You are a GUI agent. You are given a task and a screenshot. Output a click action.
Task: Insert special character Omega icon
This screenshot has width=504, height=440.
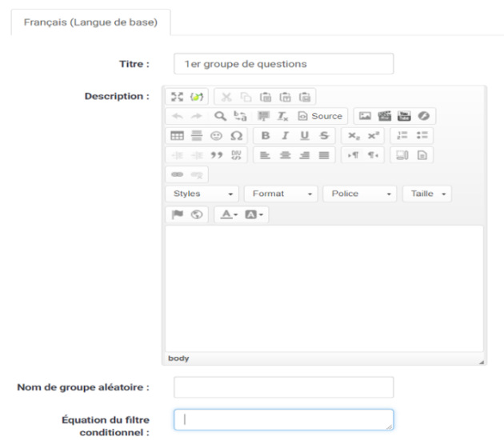(236, 136)
